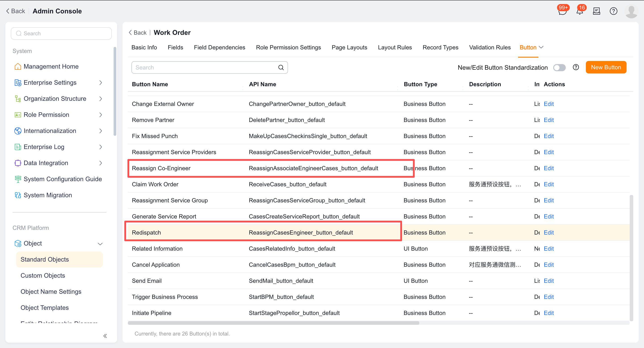Select Standard Objects in sidebar
The image size is (644, 348).
tap(59, 260)
